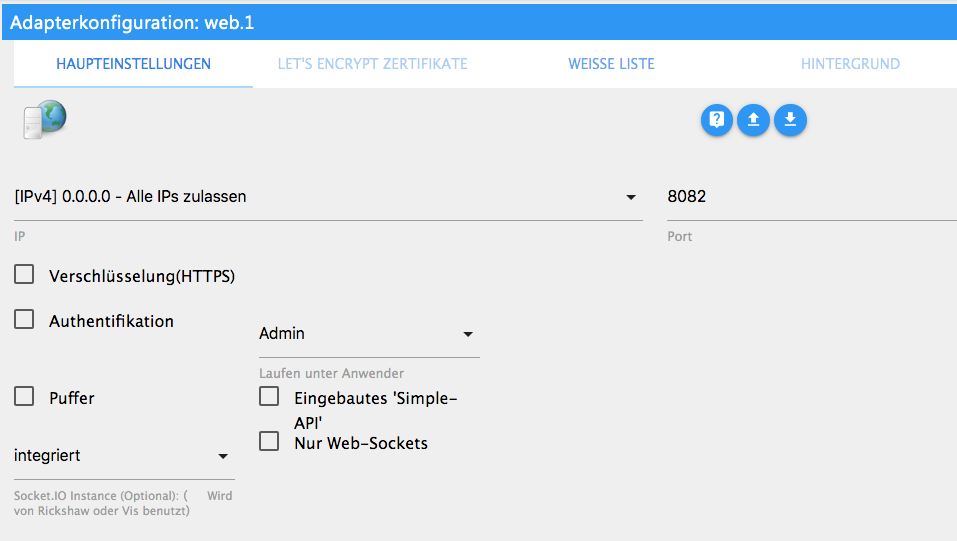Click the web adapter globe icon
957x541 pixels.
[44, 119]
